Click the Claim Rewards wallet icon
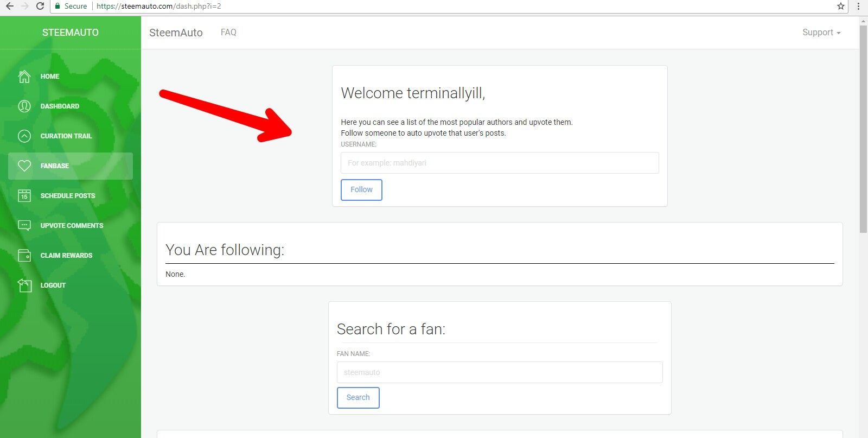 (x=24, y=256)
